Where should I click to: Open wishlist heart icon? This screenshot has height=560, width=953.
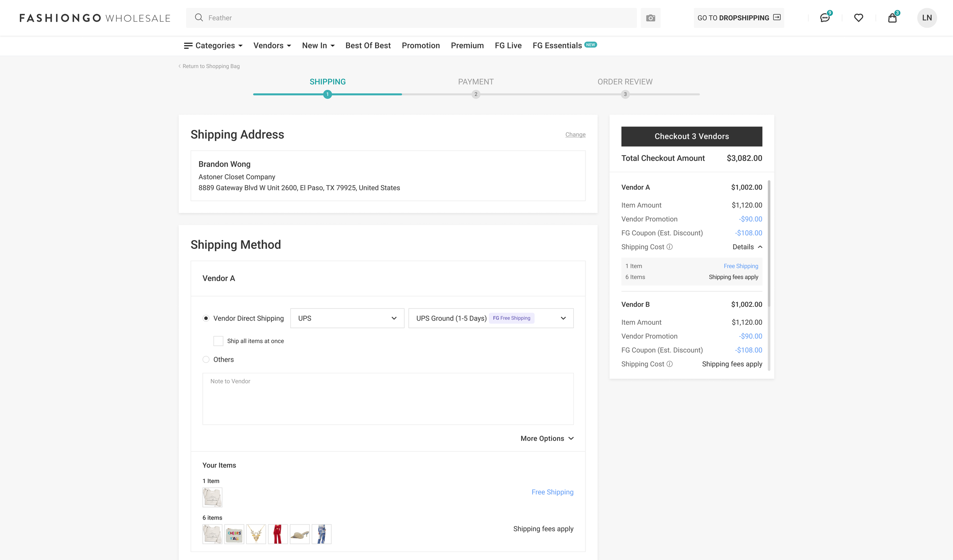coord(858,18)
